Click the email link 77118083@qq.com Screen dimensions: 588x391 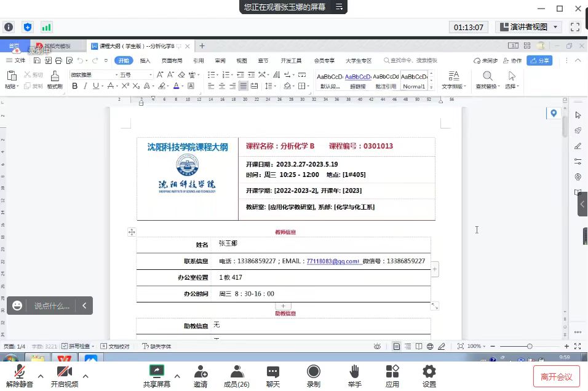[333, 261]
